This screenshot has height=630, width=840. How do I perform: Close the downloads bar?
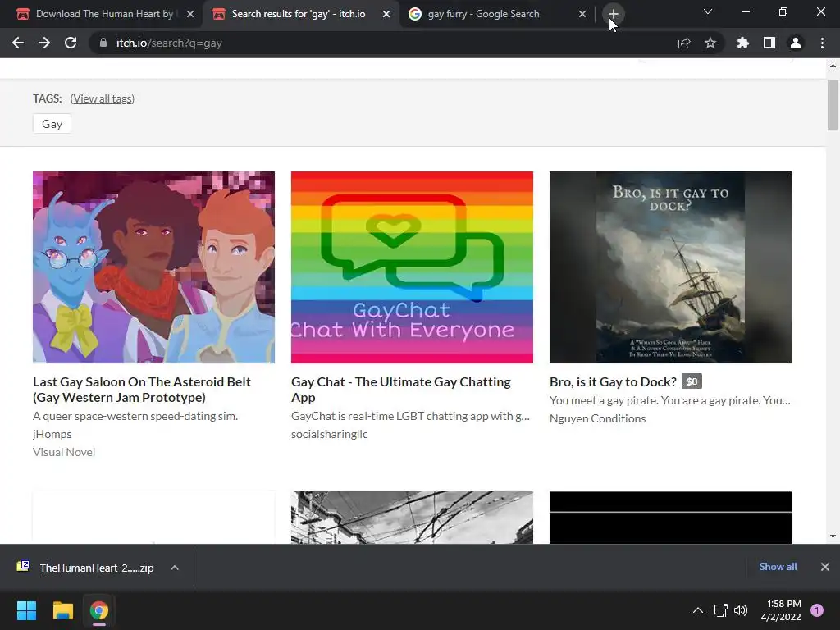pos(825,567)
